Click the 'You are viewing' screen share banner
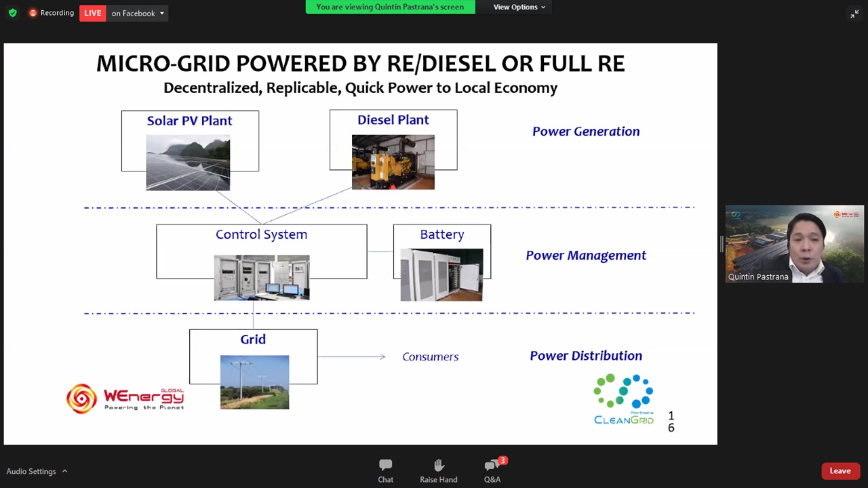 point(390,7)
